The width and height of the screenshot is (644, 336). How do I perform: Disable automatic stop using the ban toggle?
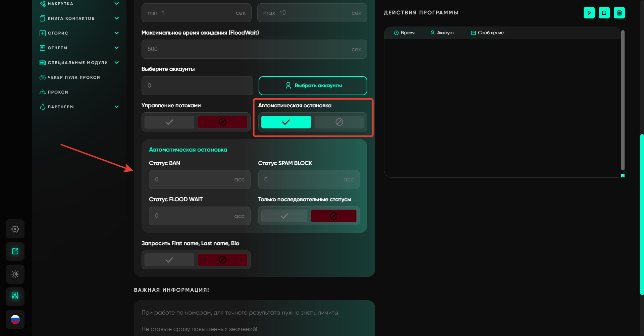[x=339, y=122]
